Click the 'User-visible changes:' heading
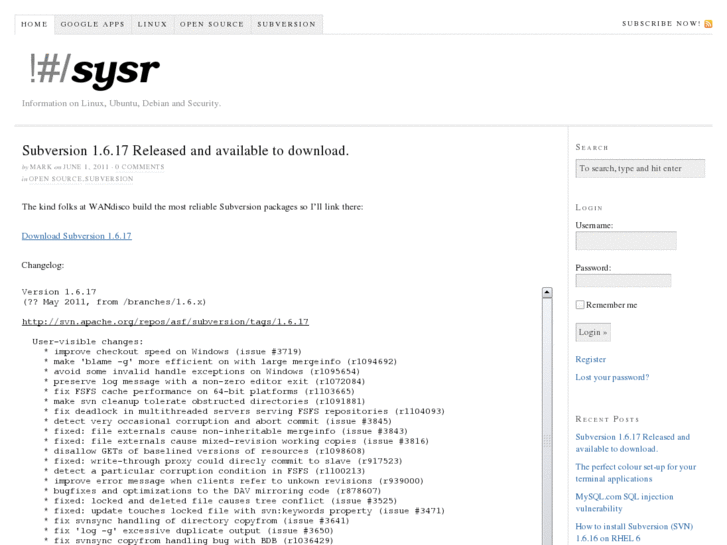Image resolution: width=727 pixels, height=545 pixels. coord(88,341)
